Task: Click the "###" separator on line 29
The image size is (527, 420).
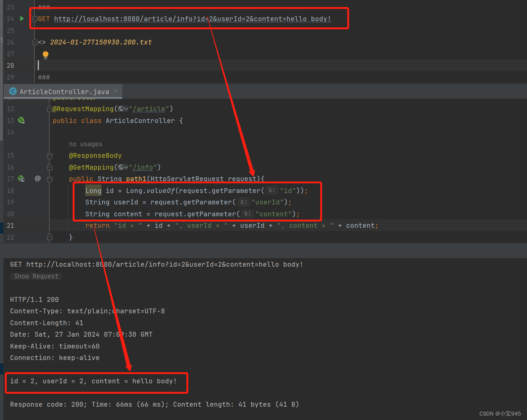Action: (44, 77)
